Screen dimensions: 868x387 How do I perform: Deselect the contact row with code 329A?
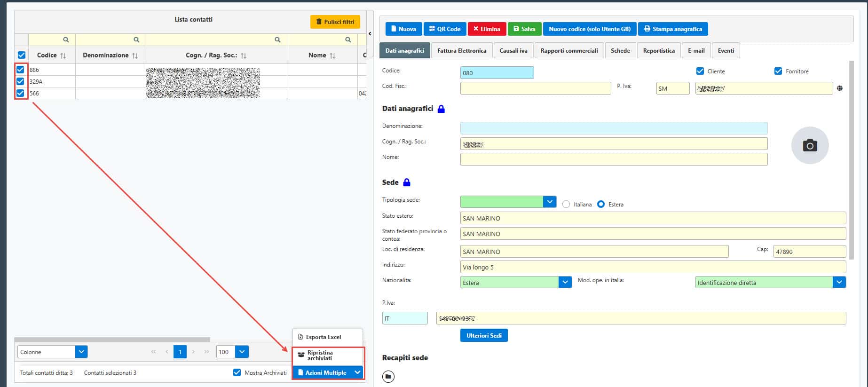tap(20, 81)
